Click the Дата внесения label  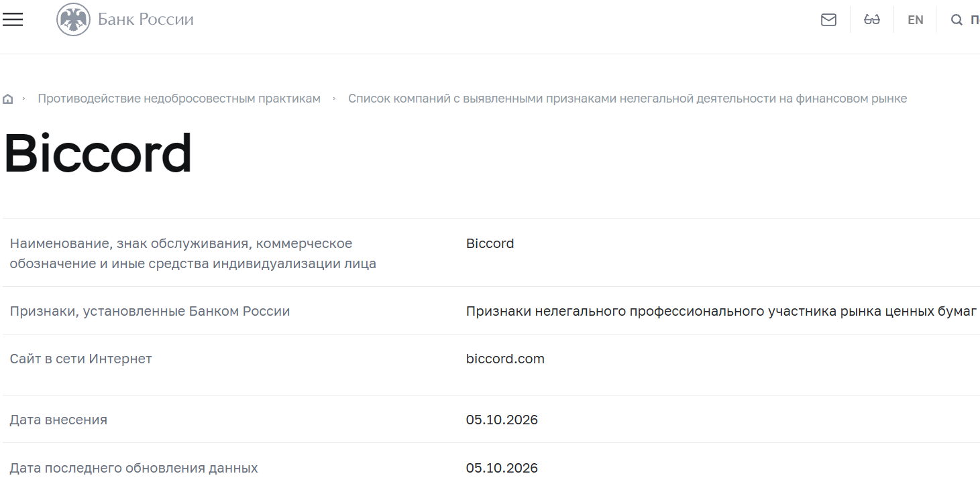58,420
